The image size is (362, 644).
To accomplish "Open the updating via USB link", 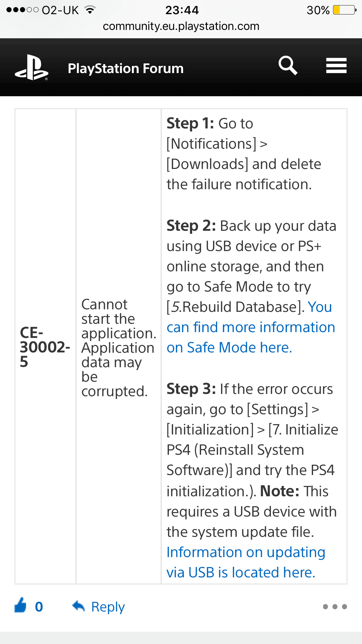I will click(x=246, y=562).
